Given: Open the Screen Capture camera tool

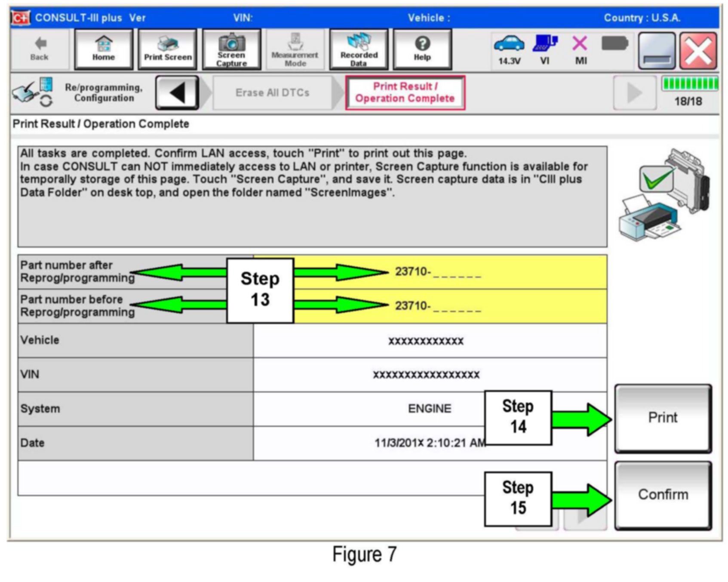Looking at the screenshot, I should pyautogui.click(x=231, y=49).
